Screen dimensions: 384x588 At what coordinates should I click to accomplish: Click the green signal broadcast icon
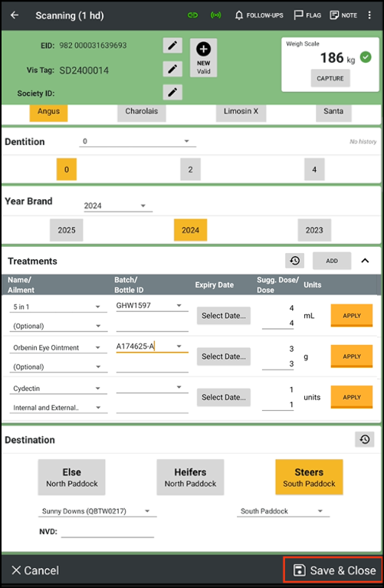click(215, 15)
